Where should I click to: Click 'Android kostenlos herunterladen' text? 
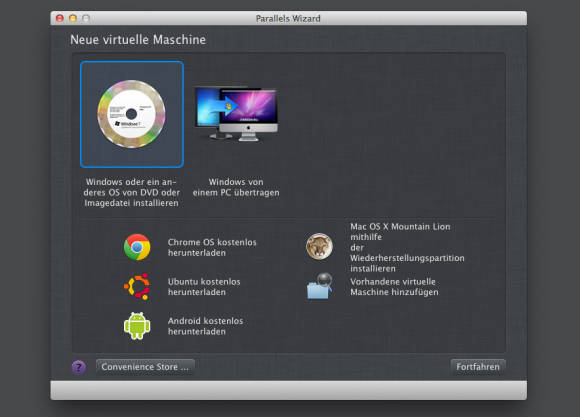click(205, 326)
